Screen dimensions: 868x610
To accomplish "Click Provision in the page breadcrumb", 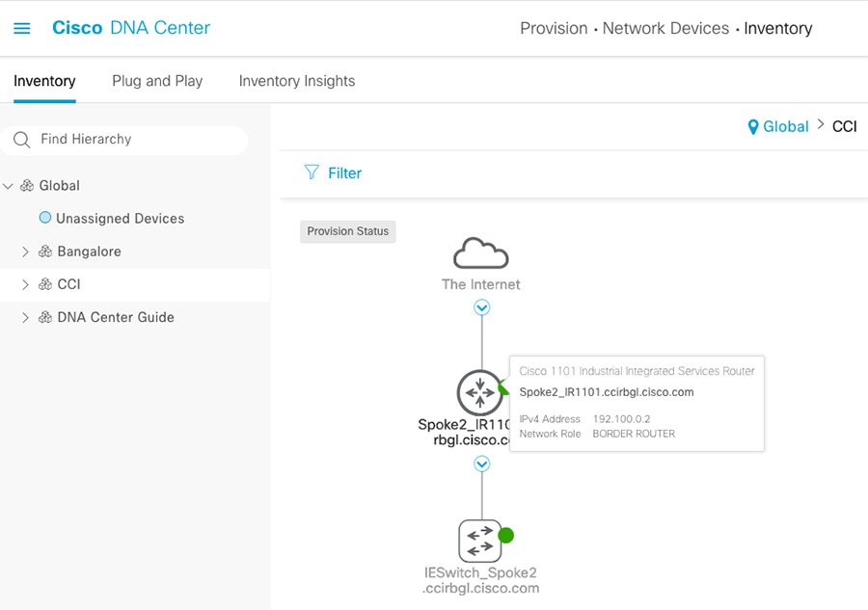I will tap(554, 28).
